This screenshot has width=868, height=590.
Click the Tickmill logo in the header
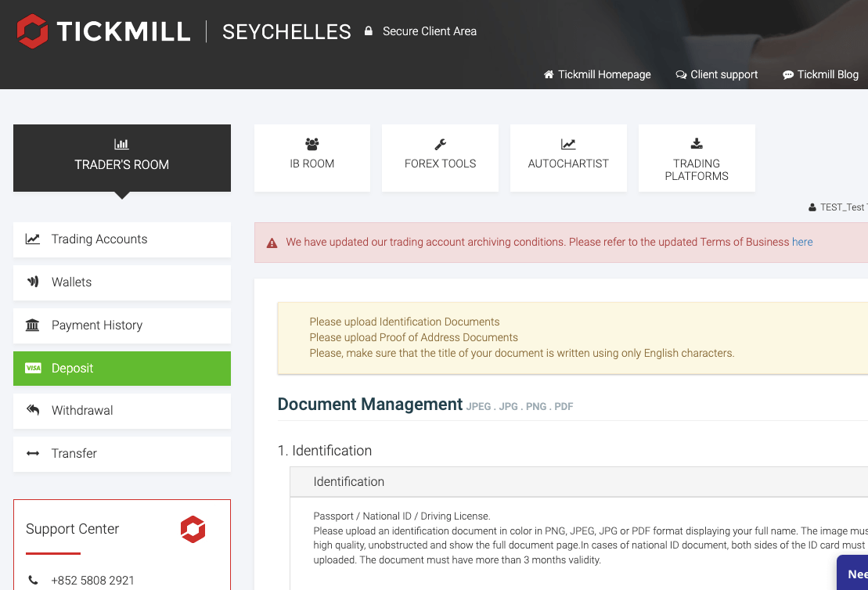click(31, 31)
